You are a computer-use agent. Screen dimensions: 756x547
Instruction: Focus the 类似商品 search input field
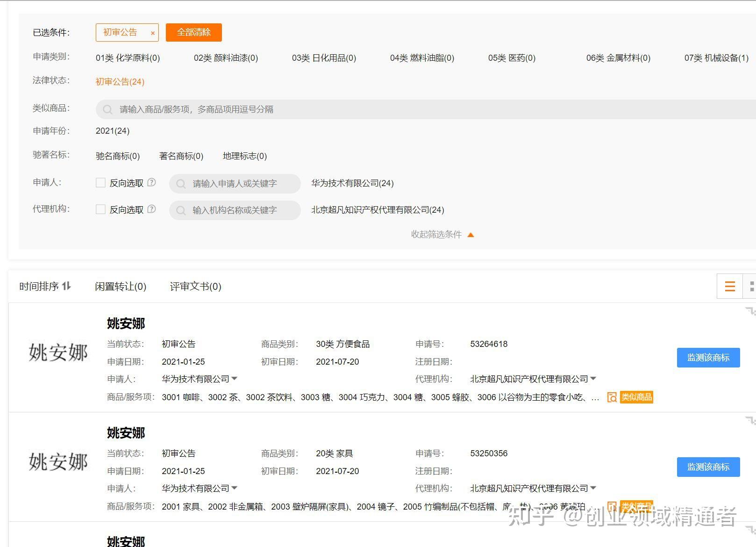426,109
